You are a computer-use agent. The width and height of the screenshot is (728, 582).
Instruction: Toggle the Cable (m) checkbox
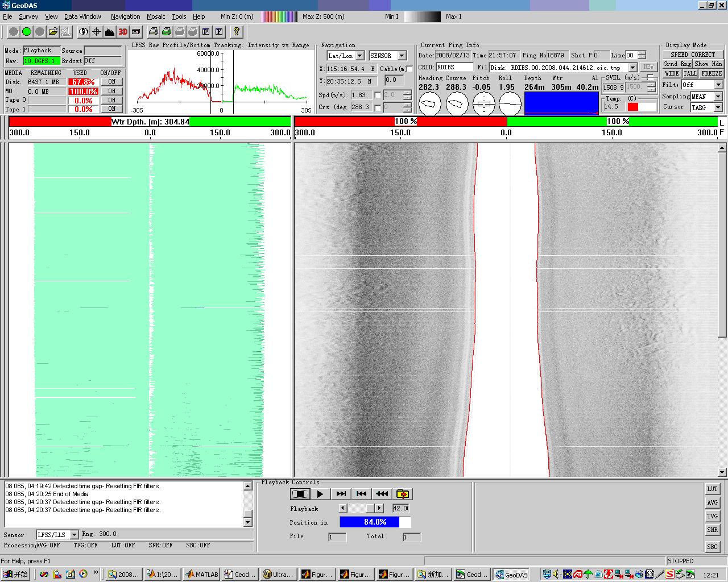pos(409,69)
